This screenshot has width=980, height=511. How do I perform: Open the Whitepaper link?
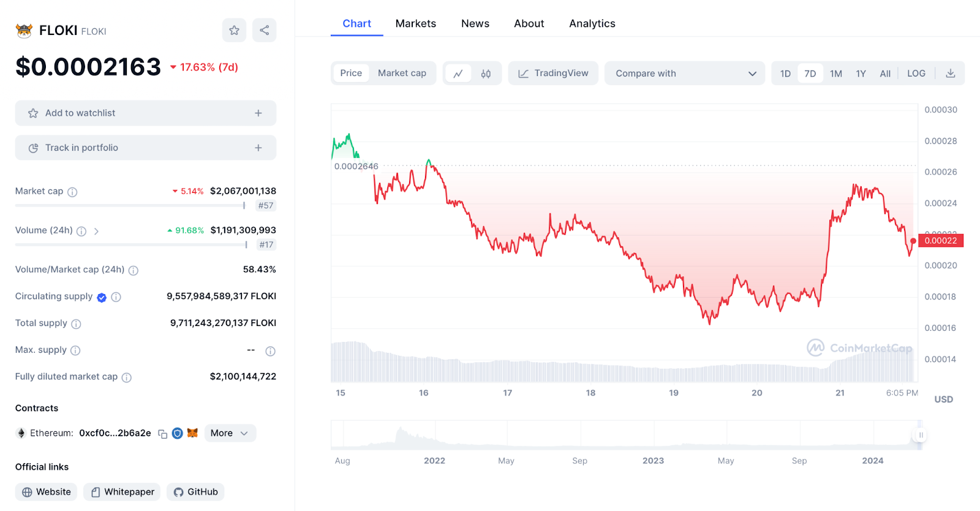pyautogui.click(x=122, y=492)
